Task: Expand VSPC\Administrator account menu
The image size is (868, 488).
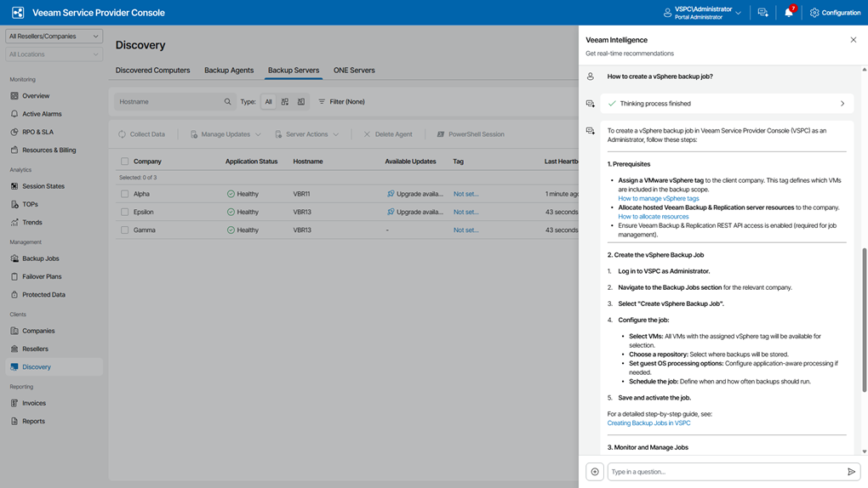Action: pos(703,12)
